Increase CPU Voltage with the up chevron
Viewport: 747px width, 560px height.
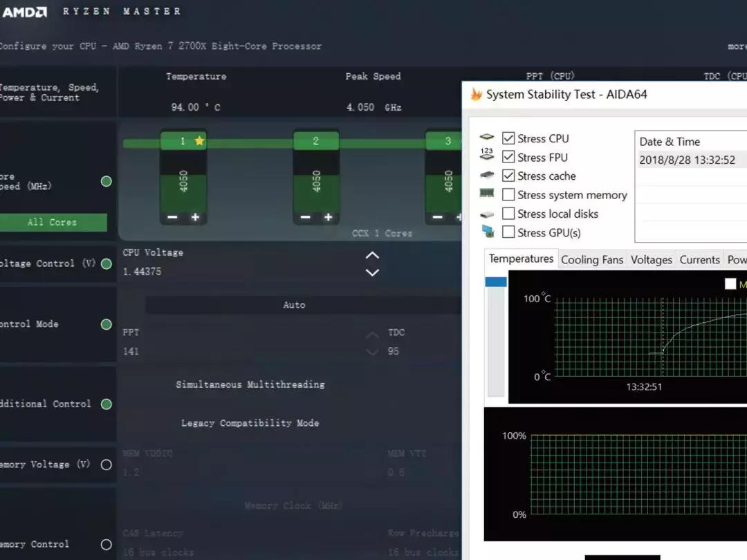point(372,255)
